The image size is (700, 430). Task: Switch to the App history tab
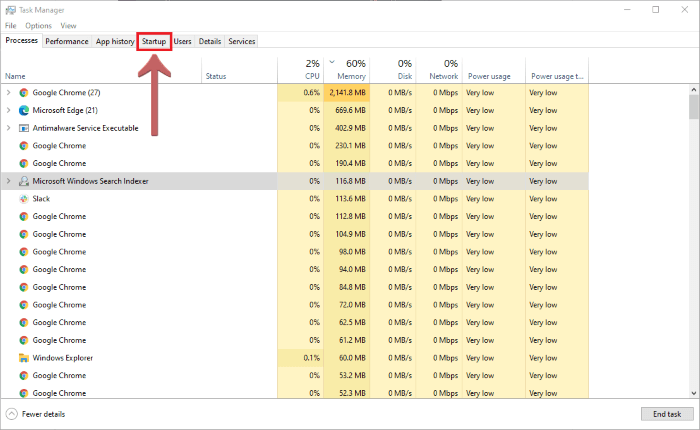click(x=115, y=41)
